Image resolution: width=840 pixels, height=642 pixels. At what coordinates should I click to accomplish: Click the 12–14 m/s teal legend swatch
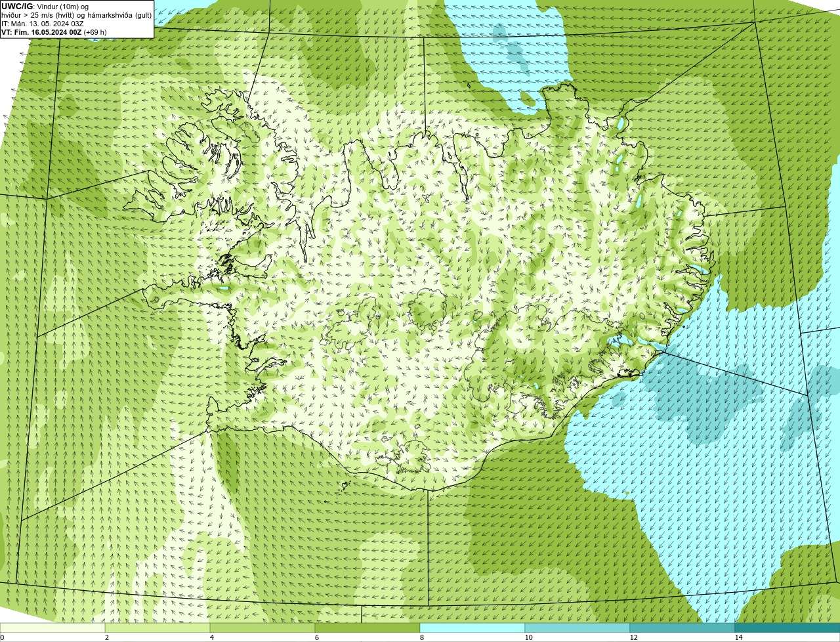click(x=682, y=628)
